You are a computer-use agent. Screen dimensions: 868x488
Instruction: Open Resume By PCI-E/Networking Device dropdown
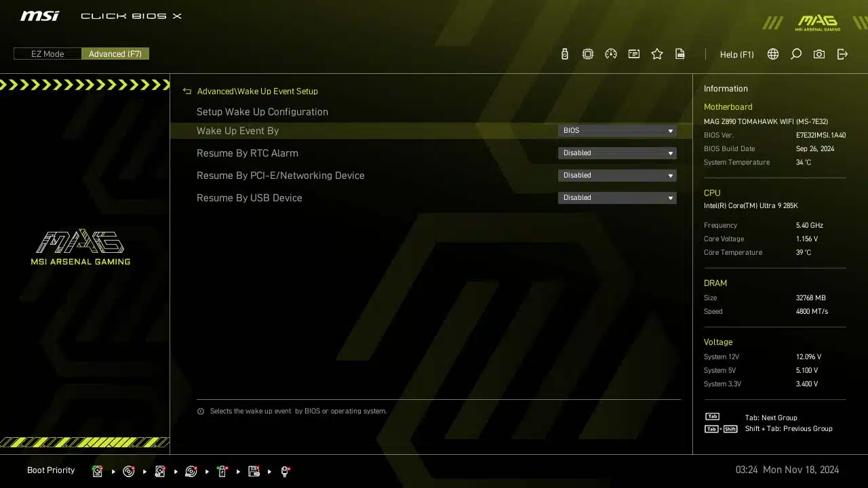(x=617, y=176)
